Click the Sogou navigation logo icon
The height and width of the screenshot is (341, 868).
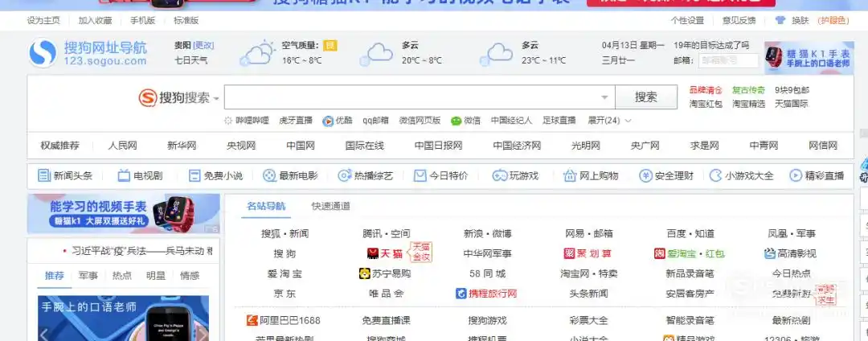click(43, 53)
